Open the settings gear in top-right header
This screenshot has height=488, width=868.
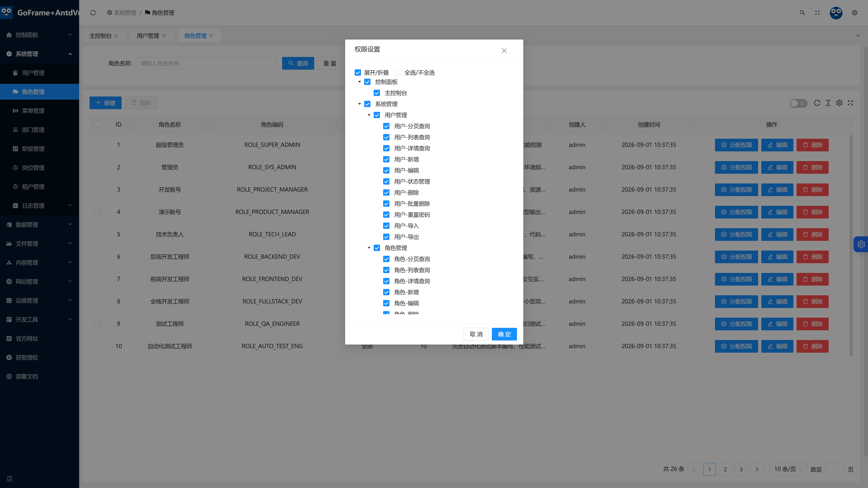click(854, 13)
